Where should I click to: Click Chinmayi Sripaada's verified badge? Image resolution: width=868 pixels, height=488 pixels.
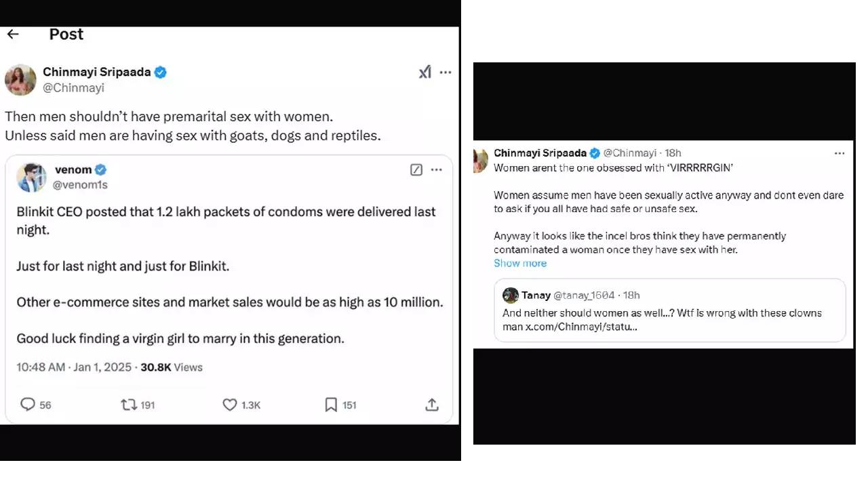click(x=161, y=73)
